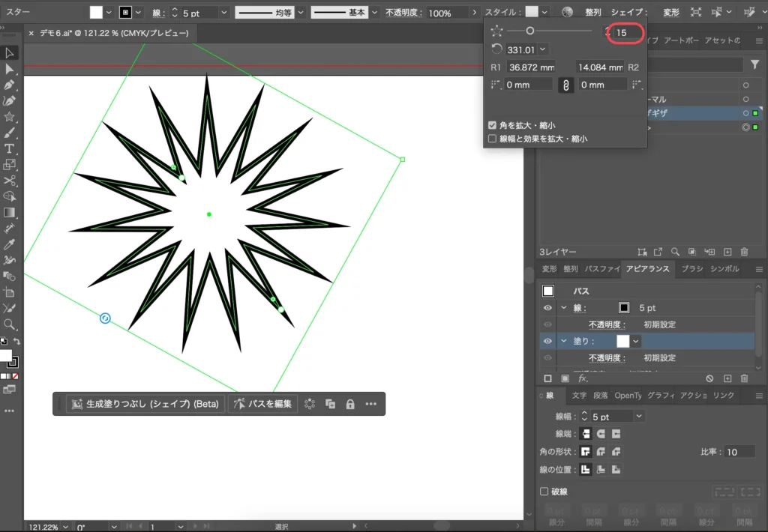Click the star point count slider handle
768x532 pixels.
(530, 31)
